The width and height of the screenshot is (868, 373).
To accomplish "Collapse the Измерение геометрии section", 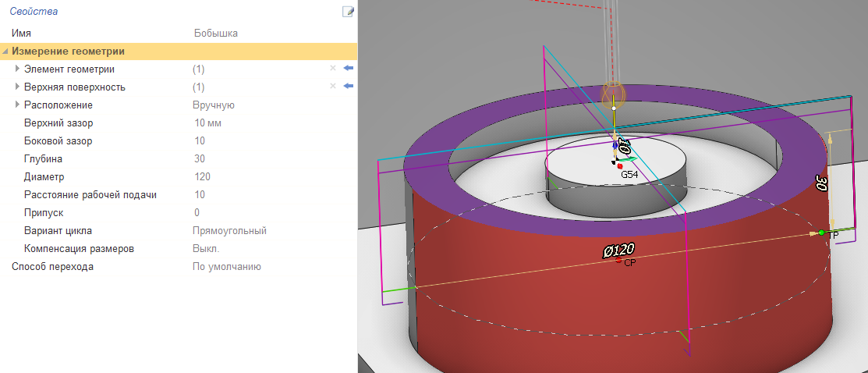I will (x=6, y=52).
